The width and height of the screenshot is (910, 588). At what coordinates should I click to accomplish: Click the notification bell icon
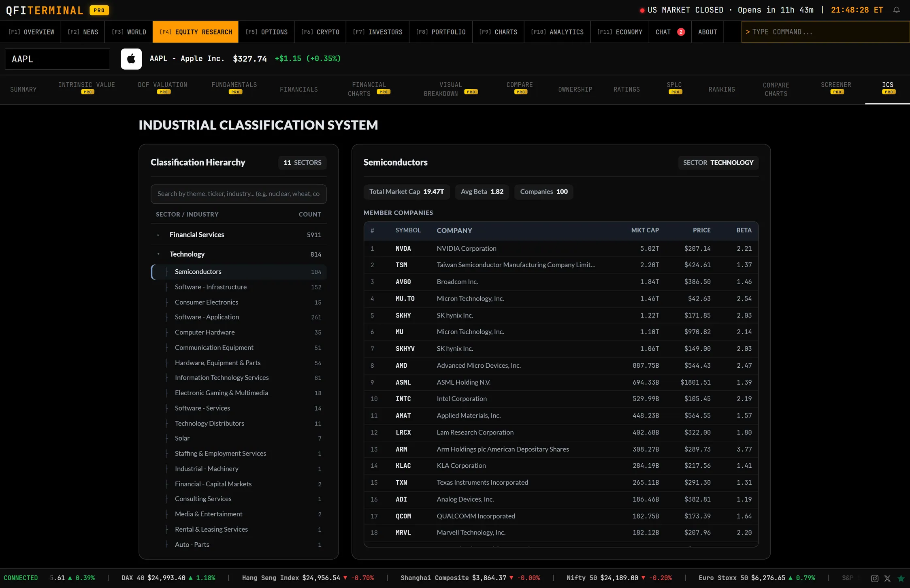pos(896,10)
